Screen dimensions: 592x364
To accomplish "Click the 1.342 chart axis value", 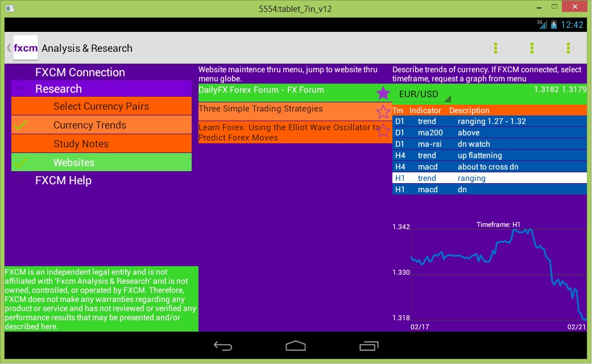I will click(x=401, y=227).
